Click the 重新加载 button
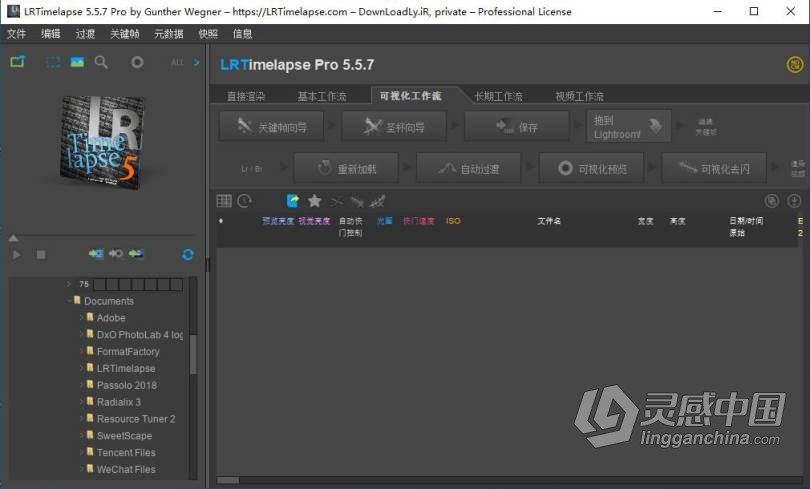810x489 pixels. [x=346, y=168]
